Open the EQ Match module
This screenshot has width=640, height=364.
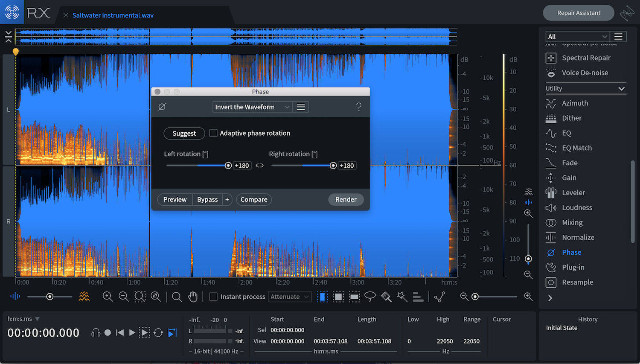pyautogui.click(x=576, y=148)
